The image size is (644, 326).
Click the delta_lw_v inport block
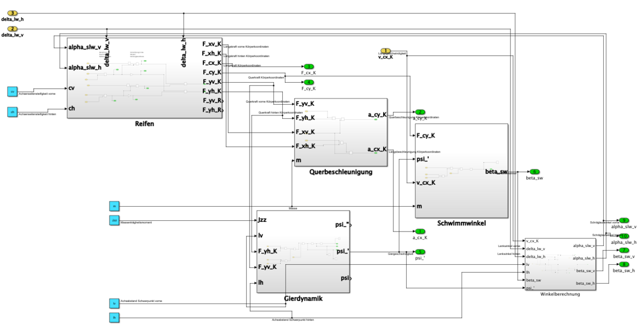tap(13, 28)
